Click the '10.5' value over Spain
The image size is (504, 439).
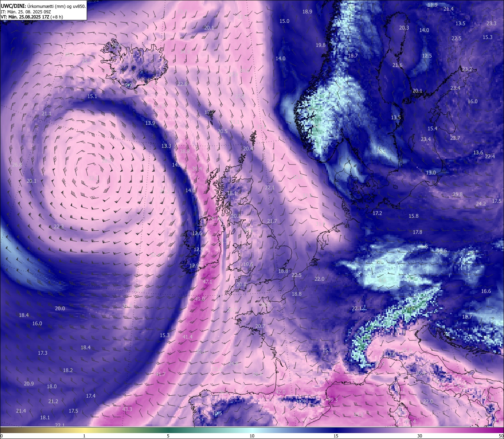pos(217,413)
